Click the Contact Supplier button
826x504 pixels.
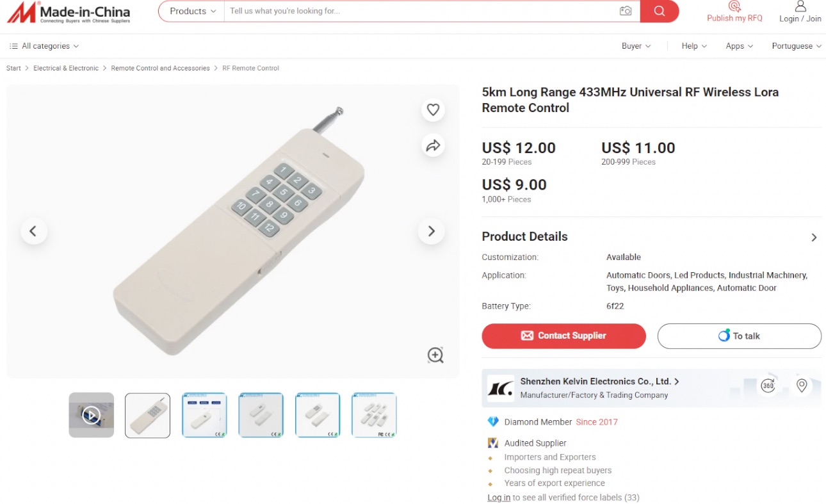coord(563,336)
